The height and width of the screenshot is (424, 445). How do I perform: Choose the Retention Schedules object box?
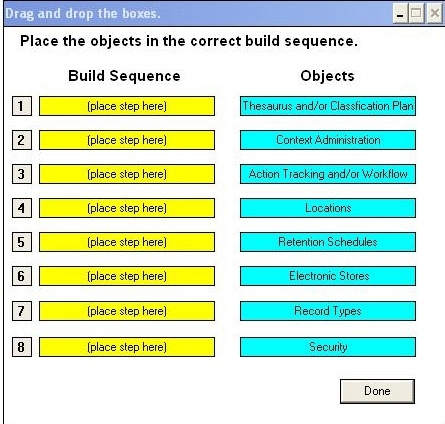point(328,242)
